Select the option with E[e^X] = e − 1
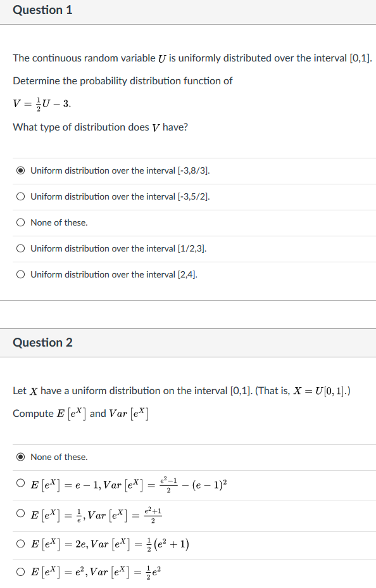Image resolution: width=376 pixels, height=588 pixels. coord(21,485)
